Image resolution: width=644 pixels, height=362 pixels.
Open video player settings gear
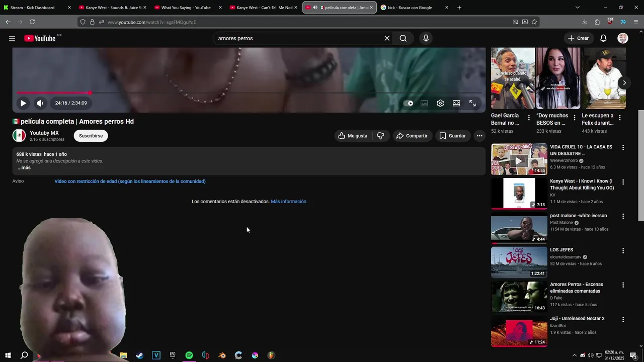[440, 103]
